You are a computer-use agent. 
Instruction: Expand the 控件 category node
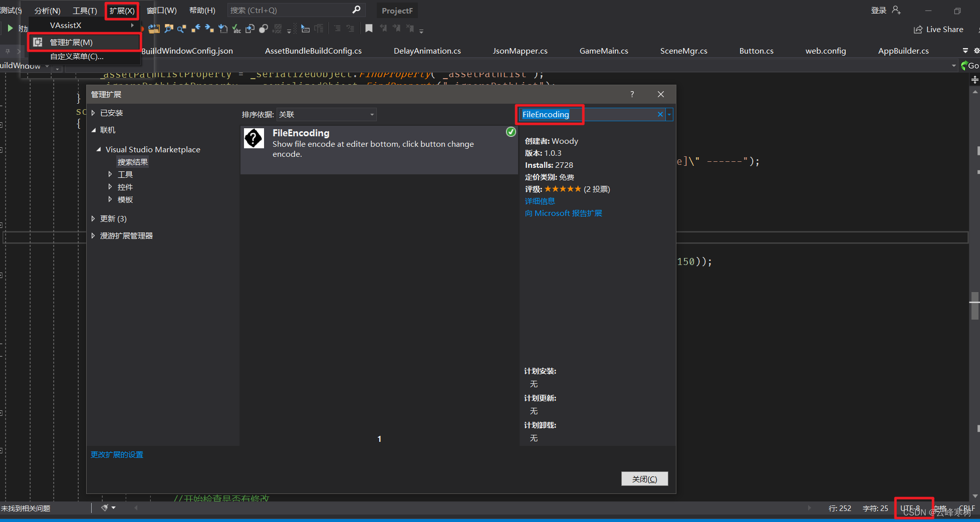pyautogui.click(x=110, y=187)
